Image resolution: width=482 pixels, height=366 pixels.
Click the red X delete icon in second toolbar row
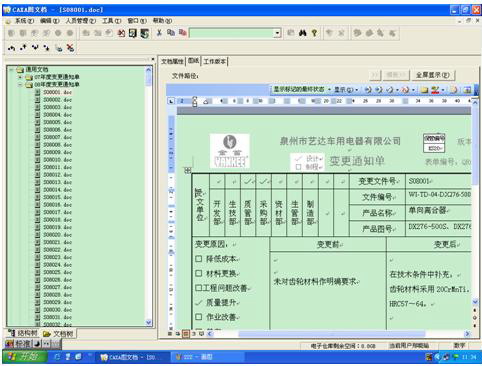70,48
